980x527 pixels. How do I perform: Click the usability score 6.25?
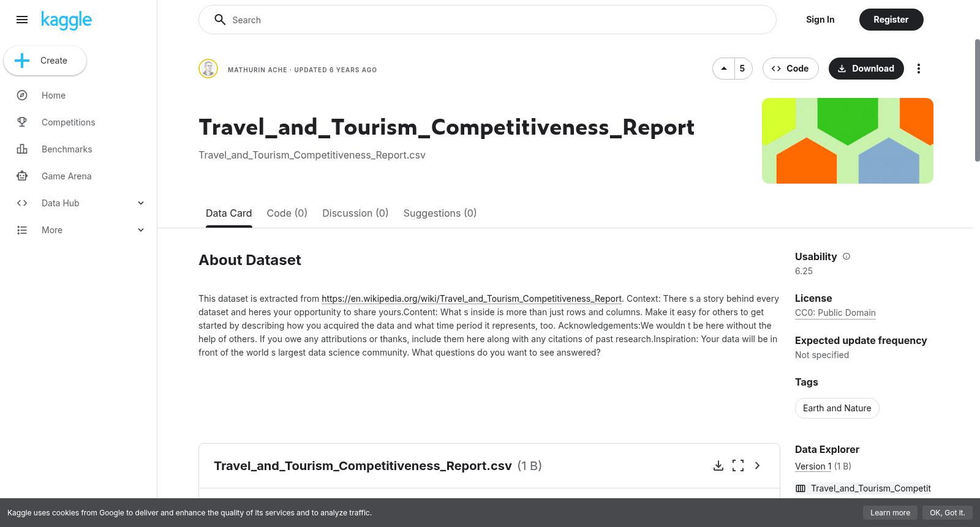pos(804,271)
